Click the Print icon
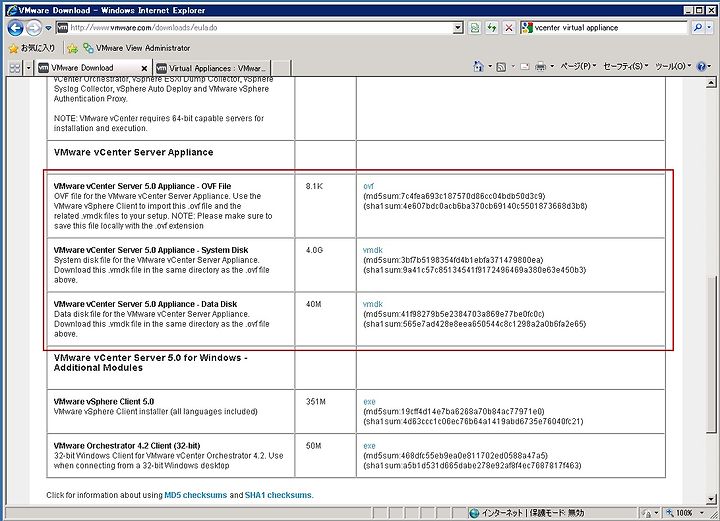720x521 pixels. (540, 67)
